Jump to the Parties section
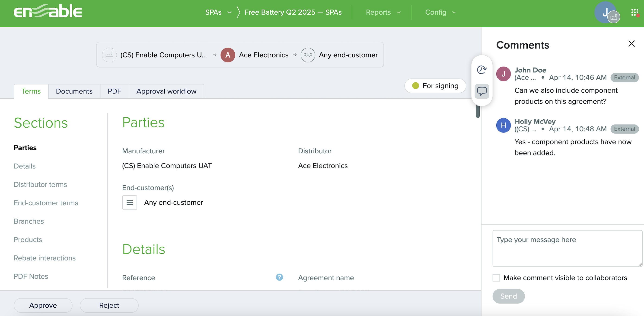Image resolution: width=644 pixels, height=316 pixels. [25, 148]
